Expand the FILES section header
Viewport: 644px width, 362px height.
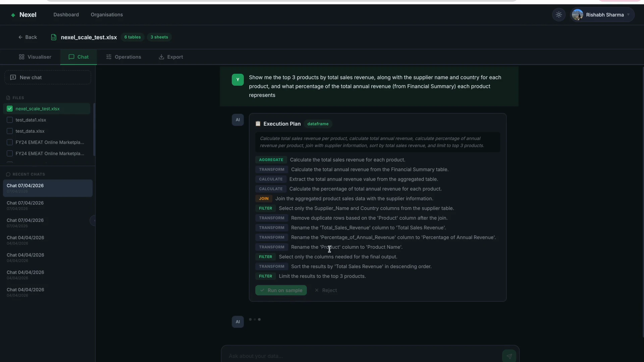16,98
